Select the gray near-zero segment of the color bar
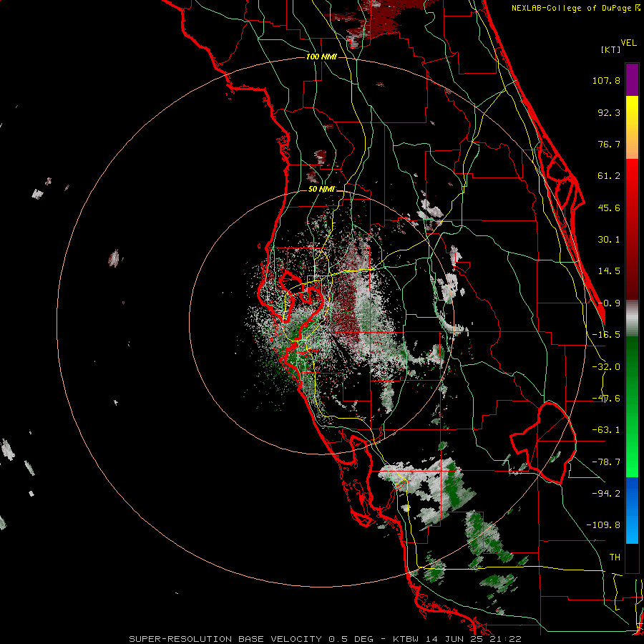The height and width of the screenshot is (644, 644). tap(632, 318)
